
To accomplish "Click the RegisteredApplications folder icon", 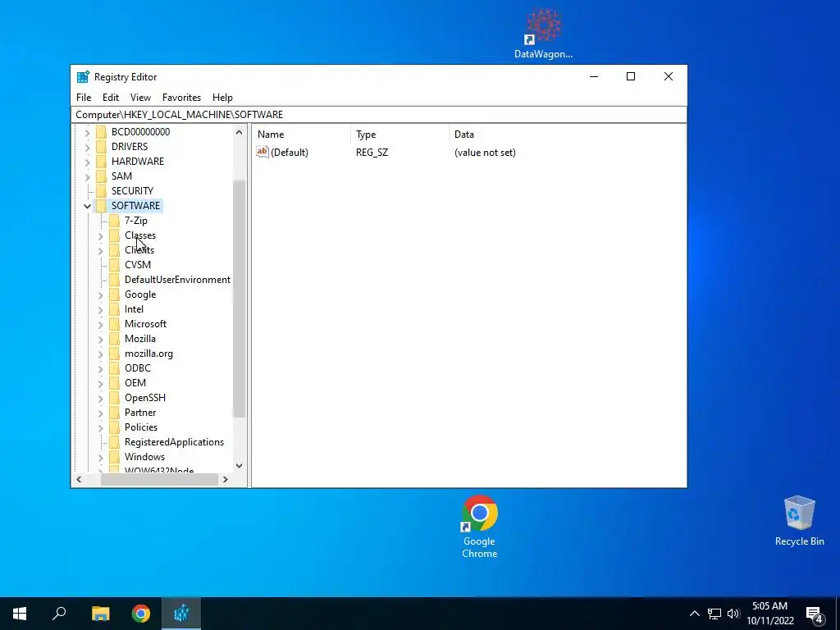I will click(x=114, y=442).
